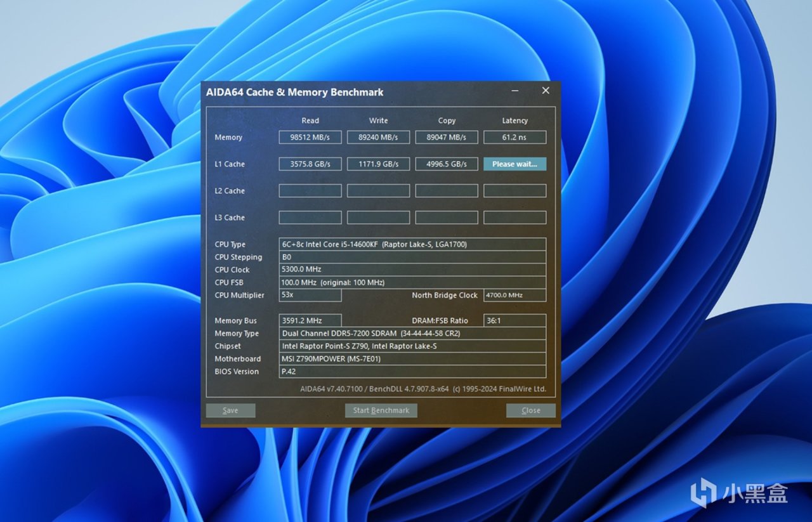The image size is (812, 522).
Task: Click the Memory Type label
Action: click(237, 334)
